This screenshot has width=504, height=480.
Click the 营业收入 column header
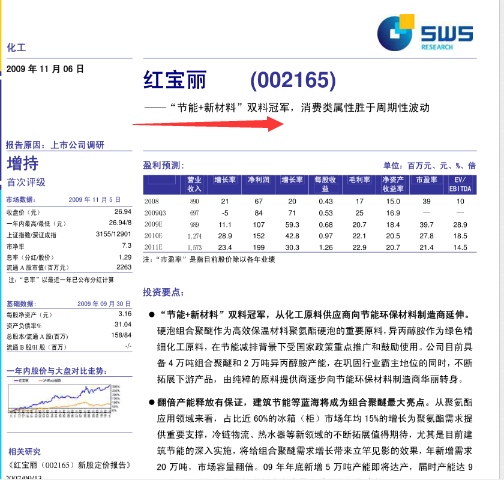tap(194, 184)
